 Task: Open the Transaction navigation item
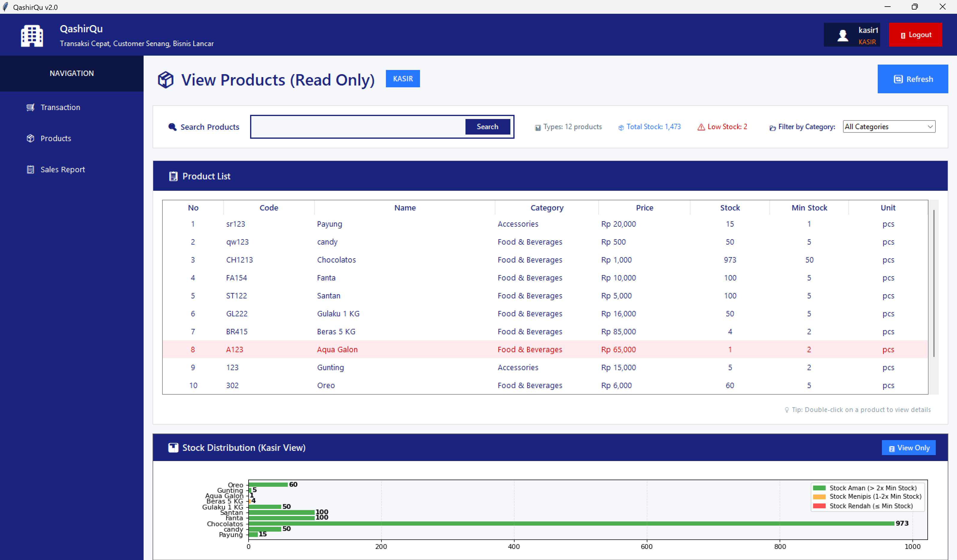point(60,107)
